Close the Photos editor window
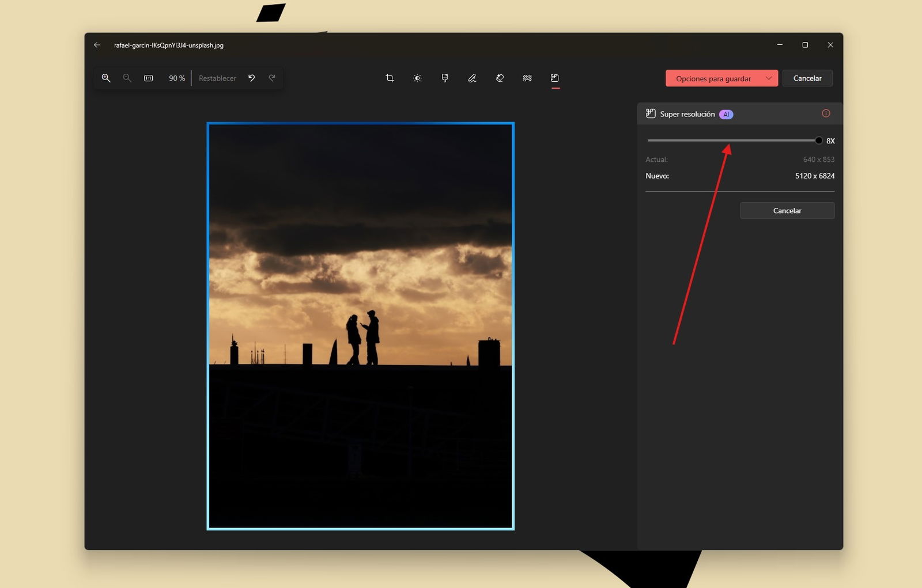The width and height of the screenshot is (922, 588). coord(830,45)
